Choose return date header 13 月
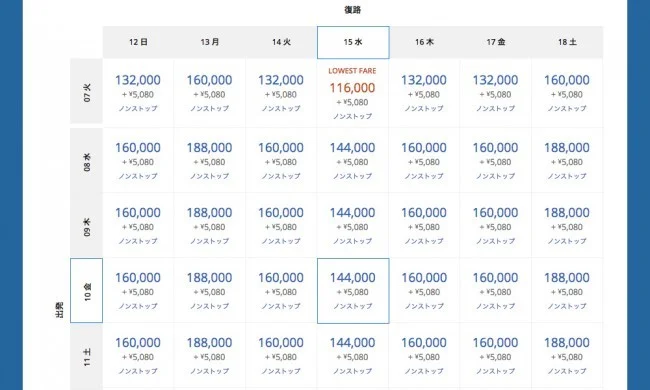Viewport: 650px width, 390px height. (x=210, y=42)
